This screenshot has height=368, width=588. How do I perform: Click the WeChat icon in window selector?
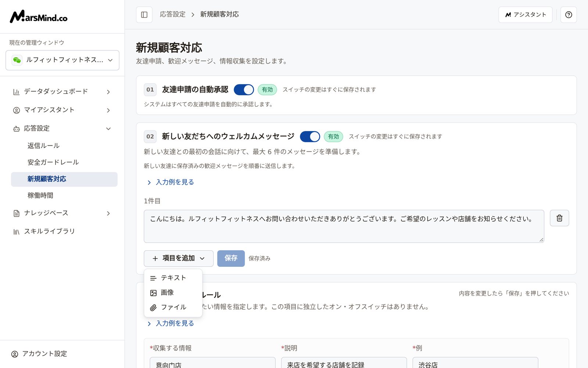[x=17, y=60]
